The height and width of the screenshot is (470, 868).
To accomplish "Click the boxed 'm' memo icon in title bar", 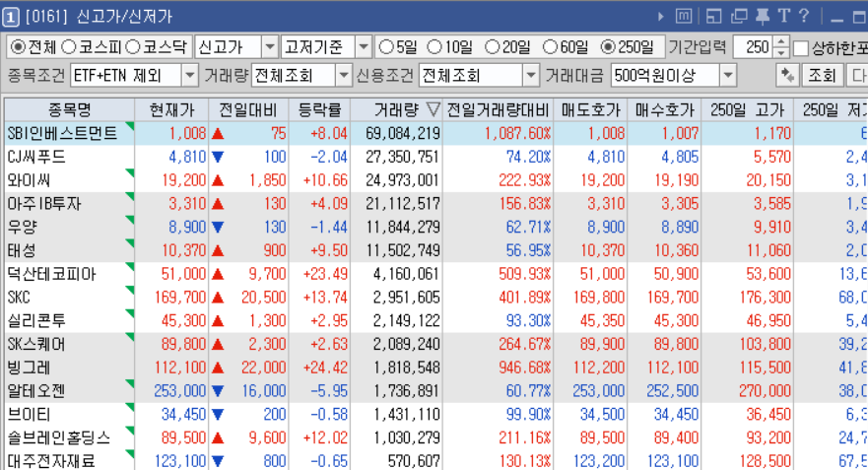I will (684, 17).
